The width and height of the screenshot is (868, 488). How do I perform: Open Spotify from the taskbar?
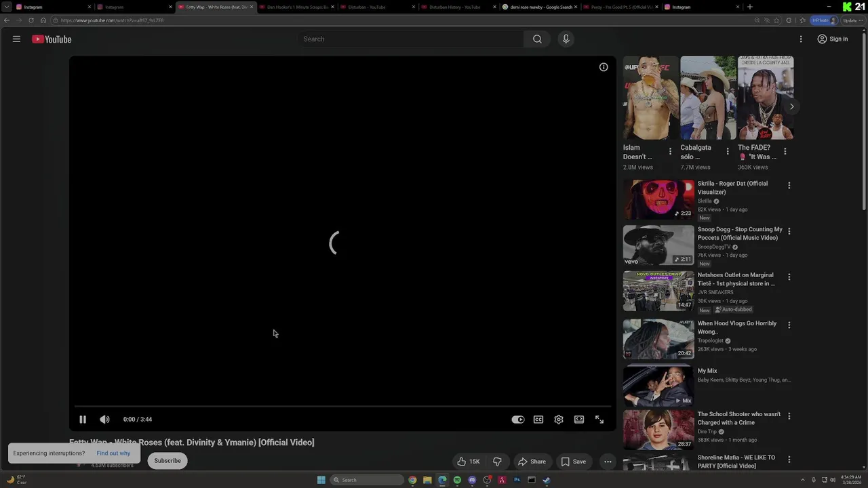[x=457, y=480]
